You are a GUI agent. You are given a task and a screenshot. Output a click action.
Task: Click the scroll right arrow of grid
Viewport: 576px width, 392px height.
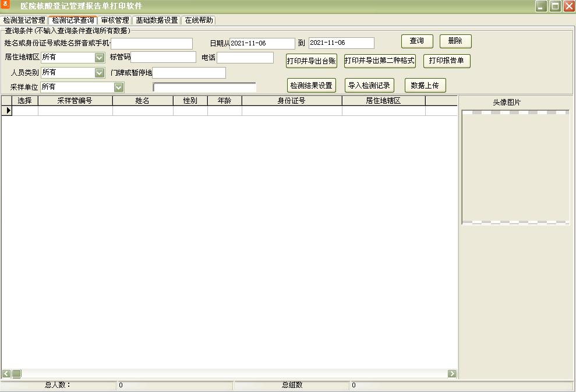(x=452, y=373)
